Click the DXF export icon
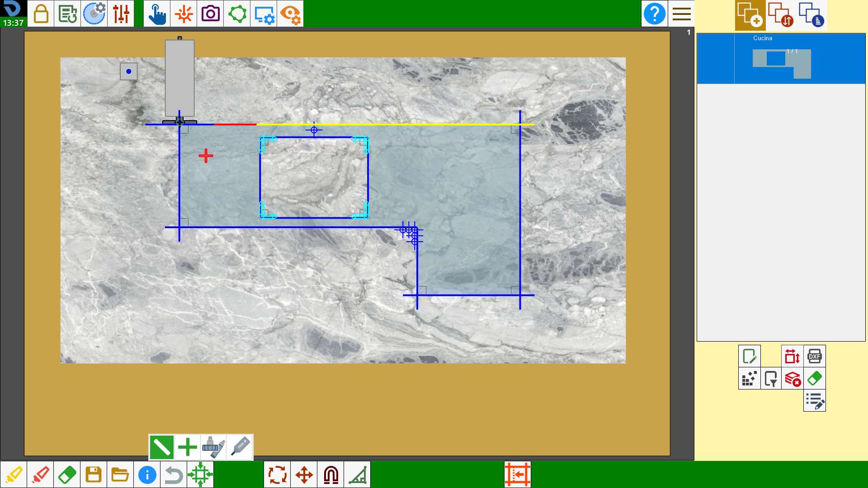 [814, 356]
